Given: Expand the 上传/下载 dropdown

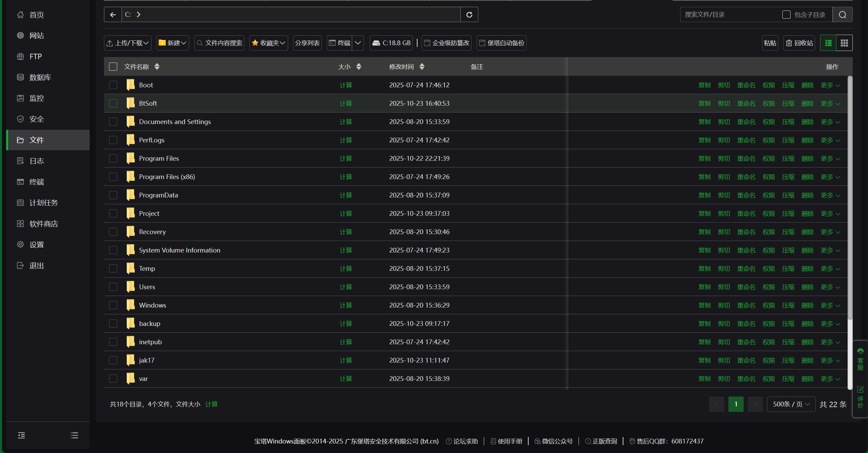Looking at the screenshot, I should (x=128, y=43).
